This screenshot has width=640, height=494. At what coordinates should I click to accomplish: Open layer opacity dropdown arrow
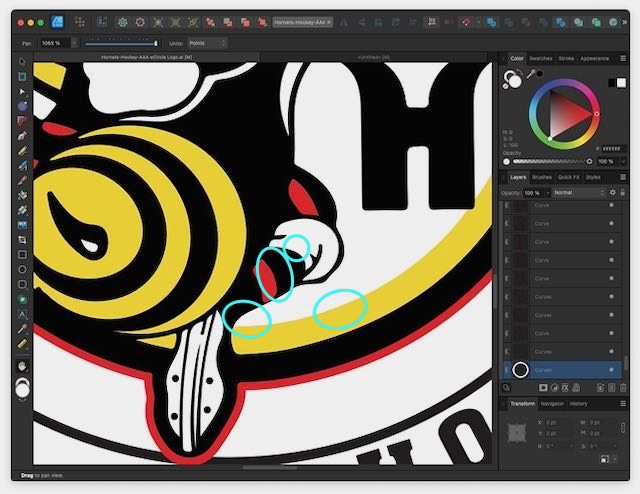click(x=548, y=193)
